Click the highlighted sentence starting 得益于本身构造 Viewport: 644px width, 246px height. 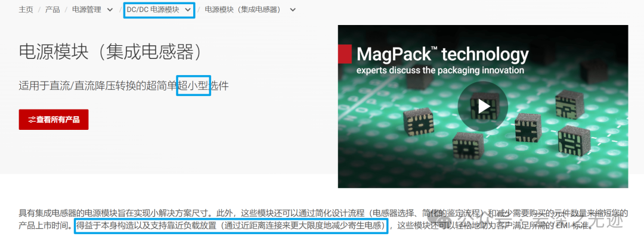tap(231, 226)
